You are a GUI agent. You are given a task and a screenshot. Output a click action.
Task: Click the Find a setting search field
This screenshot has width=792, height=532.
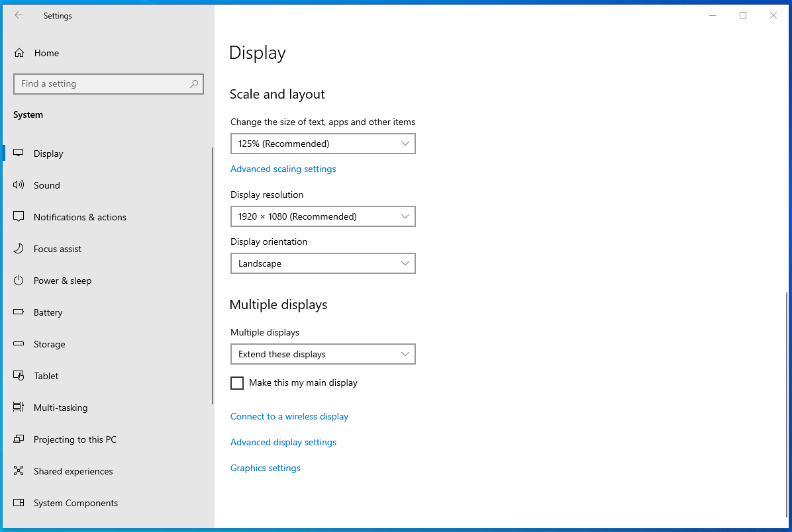pos(109,84)
